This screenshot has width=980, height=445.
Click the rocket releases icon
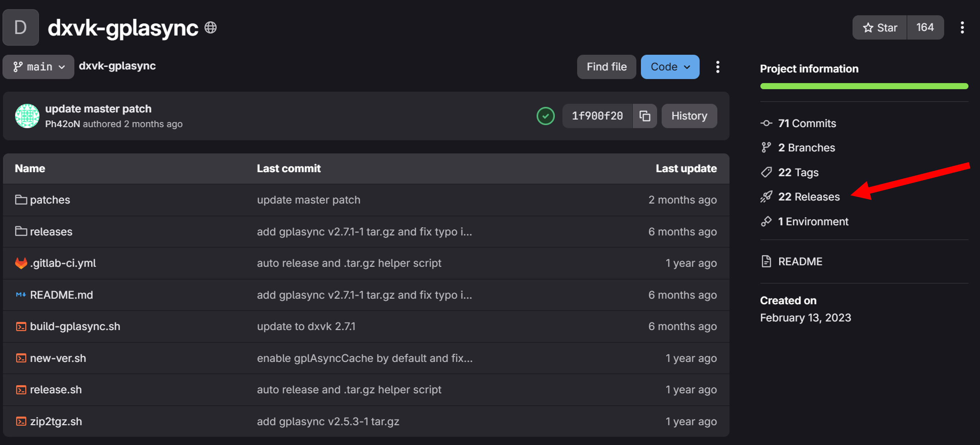pyautogui.click(x=766, y=197)
